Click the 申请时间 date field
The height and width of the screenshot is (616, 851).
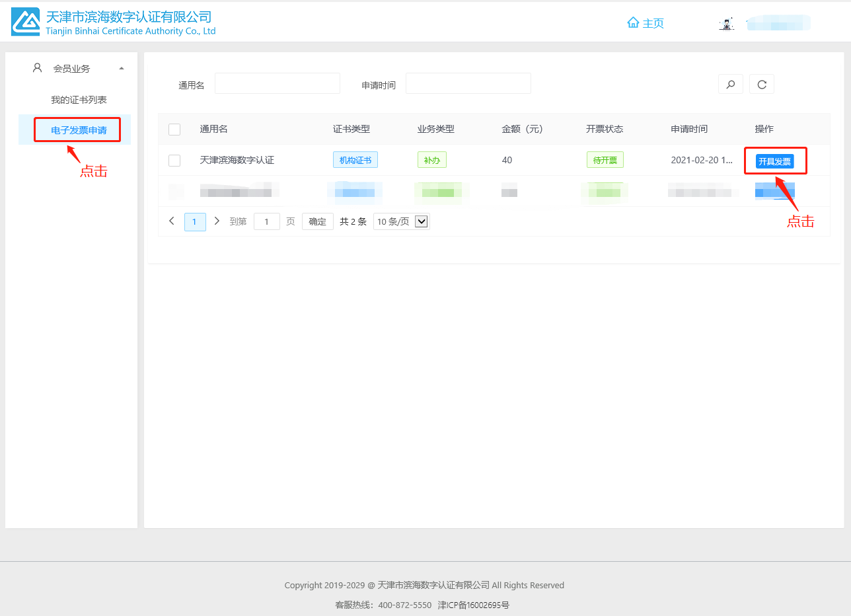tap(468, 83)
